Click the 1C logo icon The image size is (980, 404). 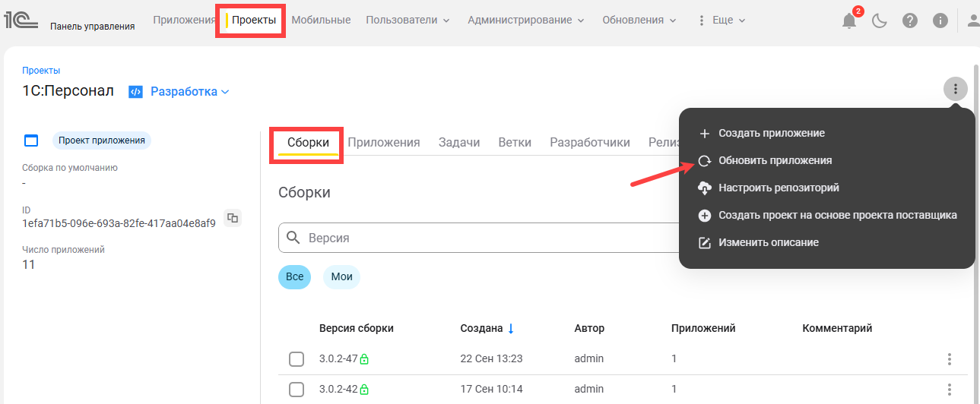(21, 21)
